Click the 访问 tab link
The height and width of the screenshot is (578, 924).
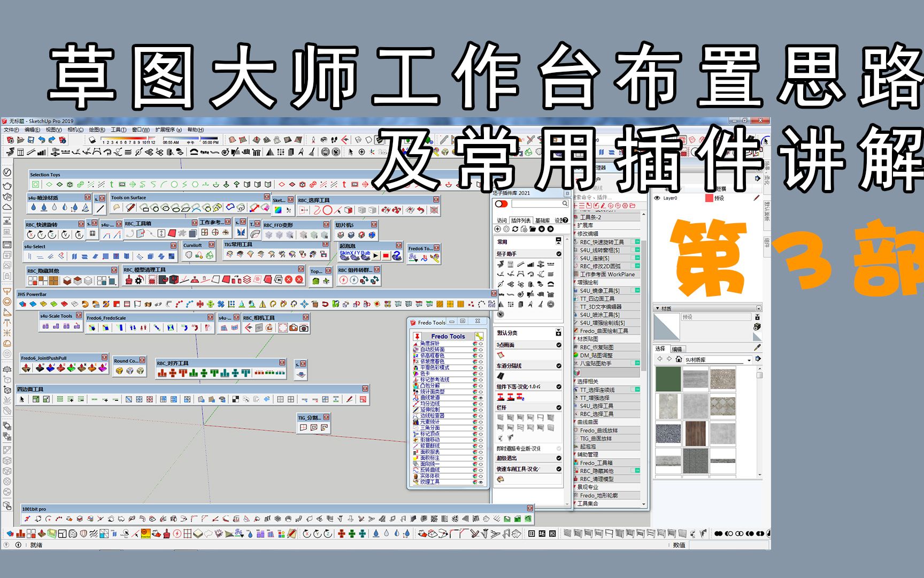tap(501, 220)
